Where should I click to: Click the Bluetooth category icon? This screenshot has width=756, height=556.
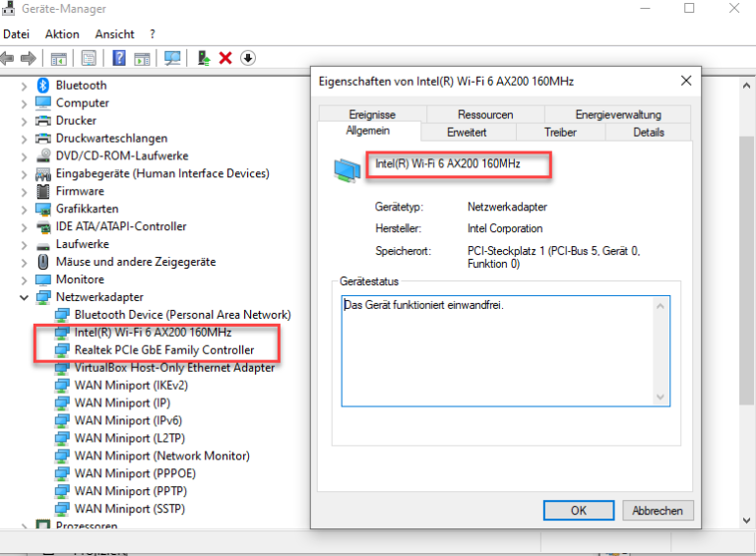point(43,86)
